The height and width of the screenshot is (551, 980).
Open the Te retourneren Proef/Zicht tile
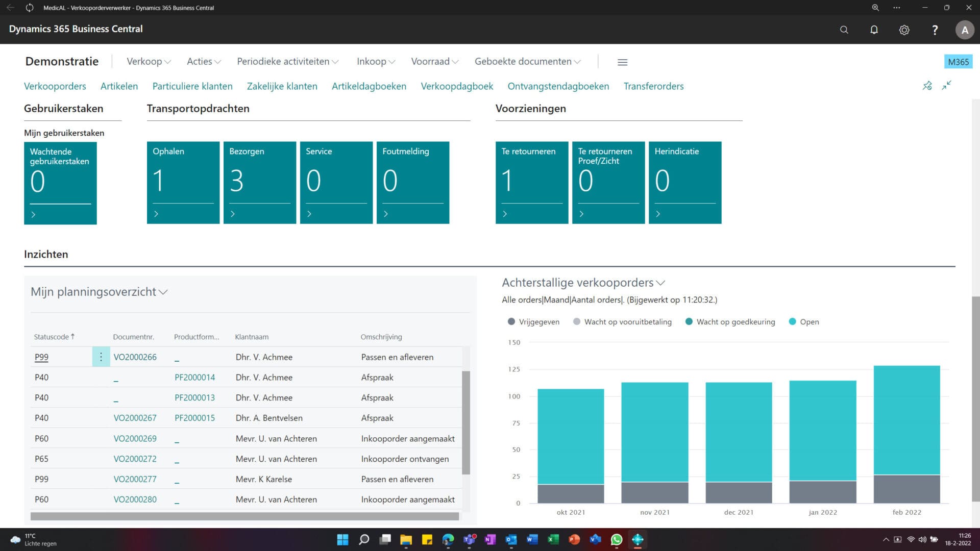608,183
